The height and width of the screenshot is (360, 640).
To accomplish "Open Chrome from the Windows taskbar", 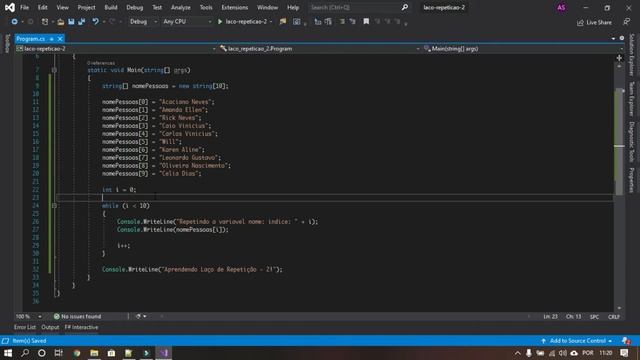I will (x=77, y=353).
